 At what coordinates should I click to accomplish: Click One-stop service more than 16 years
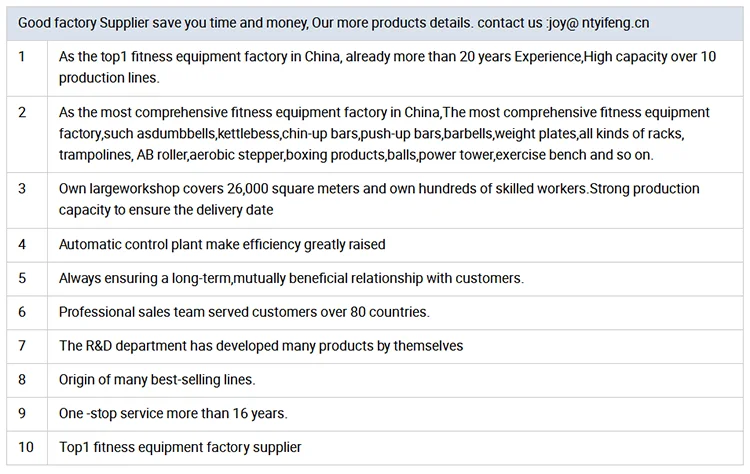coord(173,413)
